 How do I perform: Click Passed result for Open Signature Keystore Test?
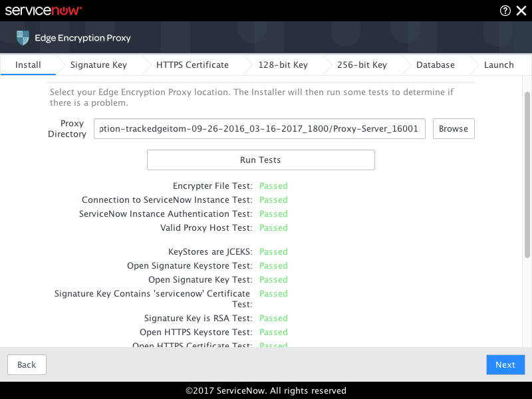click(x=273, y=265)
